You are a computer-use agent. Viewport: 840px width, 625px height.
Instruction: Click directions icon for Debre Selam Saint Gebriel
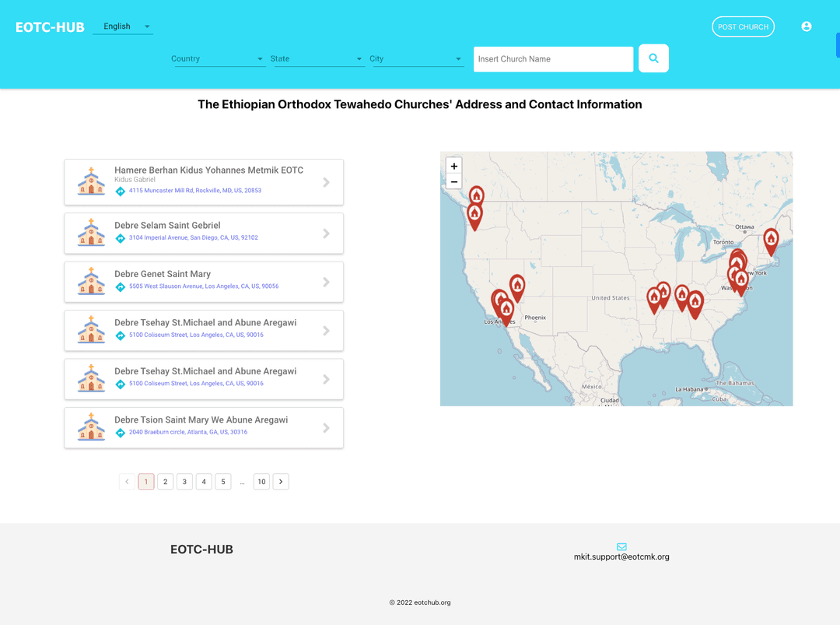point(121,238)
